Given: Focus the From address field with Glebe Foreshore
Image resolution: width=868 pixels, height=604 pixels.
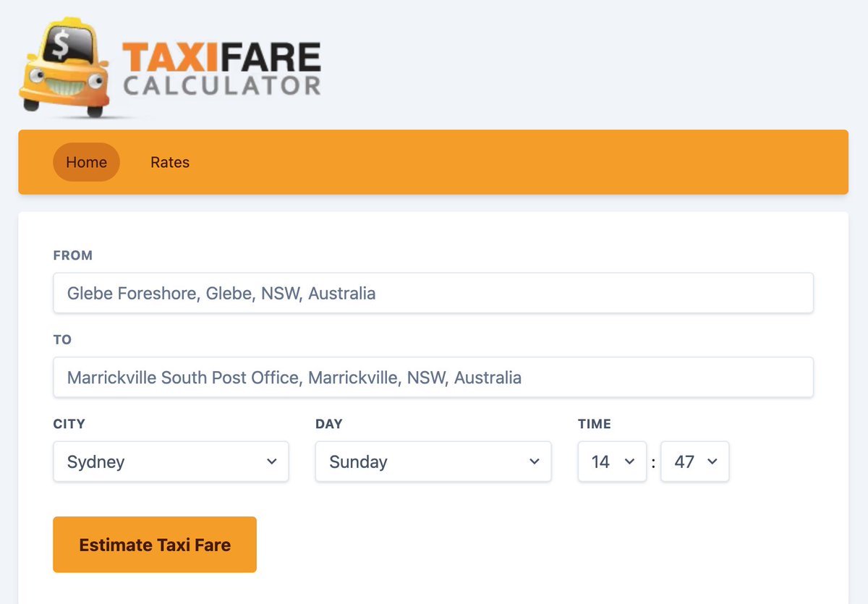Looking at the screenshot, I should (x=433, y=293).
